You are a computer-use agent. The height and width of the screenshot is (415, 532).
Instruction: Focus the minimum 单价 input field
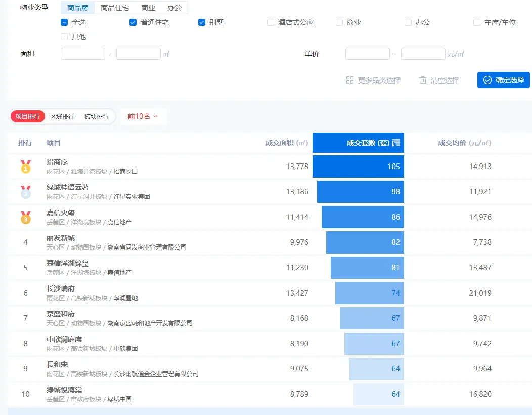(x=368, y=54)
